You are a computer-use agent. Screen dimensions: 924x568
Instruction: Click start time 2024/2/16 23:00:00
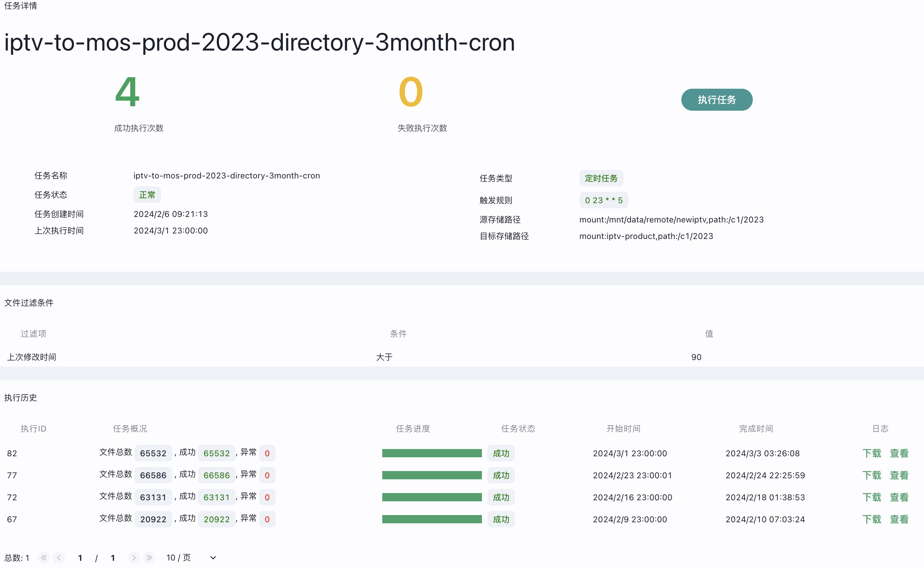click(x=632, y=497)
